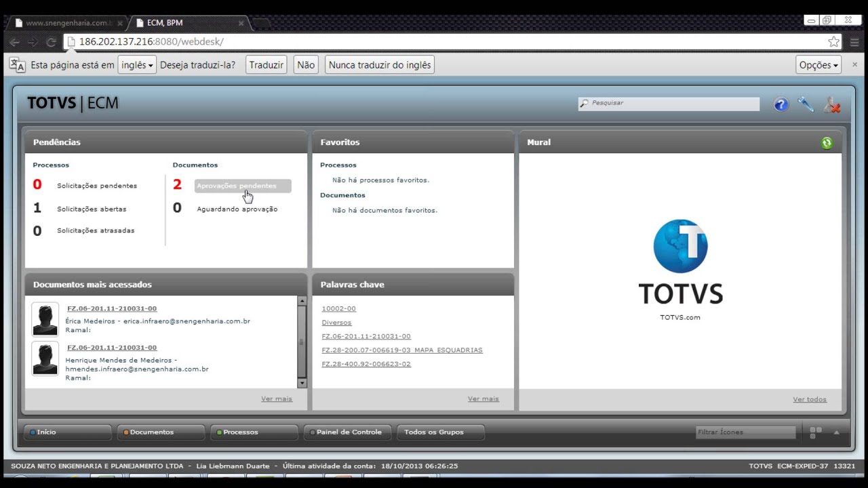Go back in browser
Viewport: 868px width, 488px height.
coord(14,42)
